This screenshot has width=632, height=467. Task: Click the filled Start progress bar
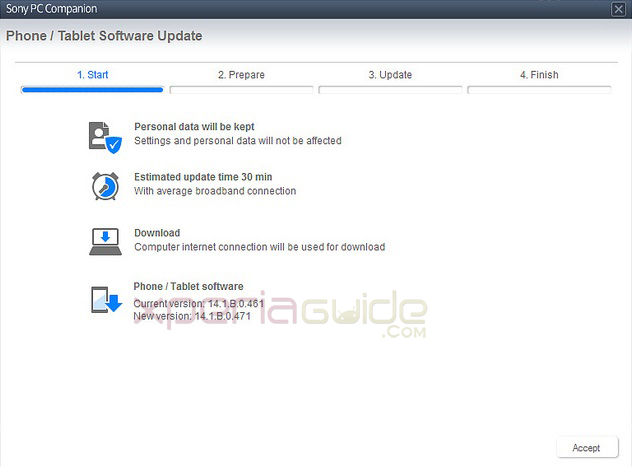[92, 90]
